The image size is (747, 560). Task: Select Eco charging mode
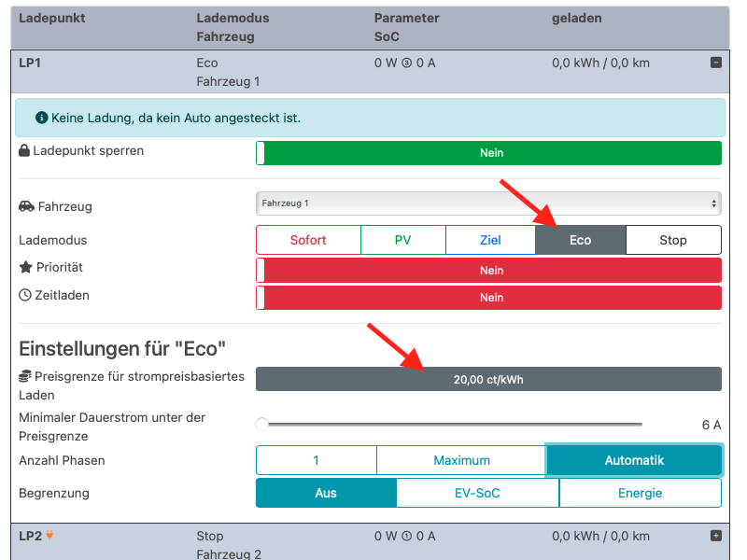point(580,240)
